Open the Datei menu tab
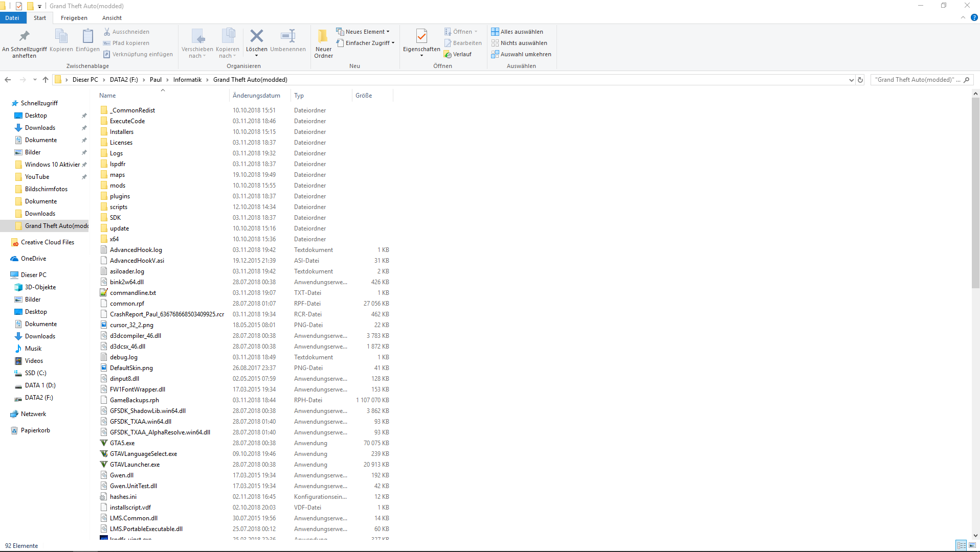The width and height of the screenshot is (980, 552). 12,18
